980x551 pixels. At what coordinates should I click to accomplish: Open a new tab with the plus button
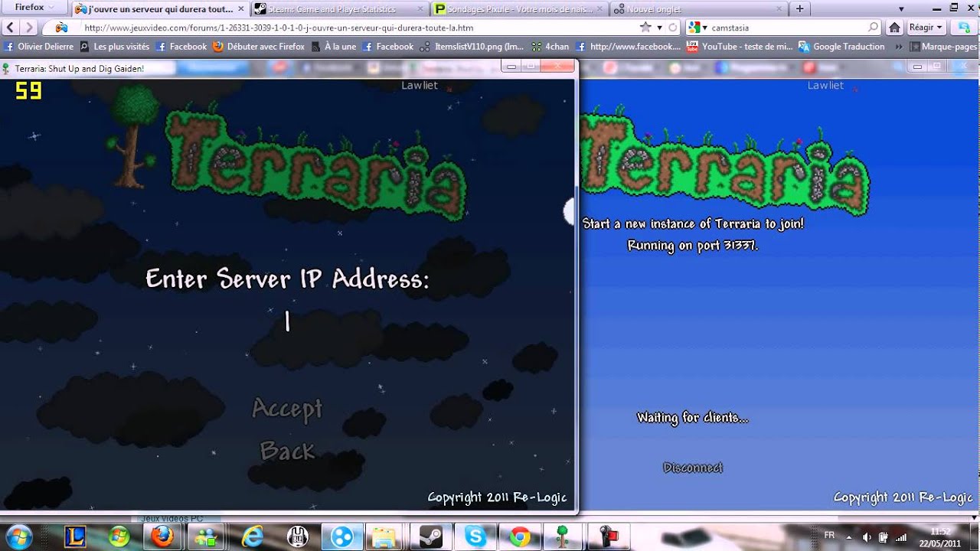coord(799,9)
